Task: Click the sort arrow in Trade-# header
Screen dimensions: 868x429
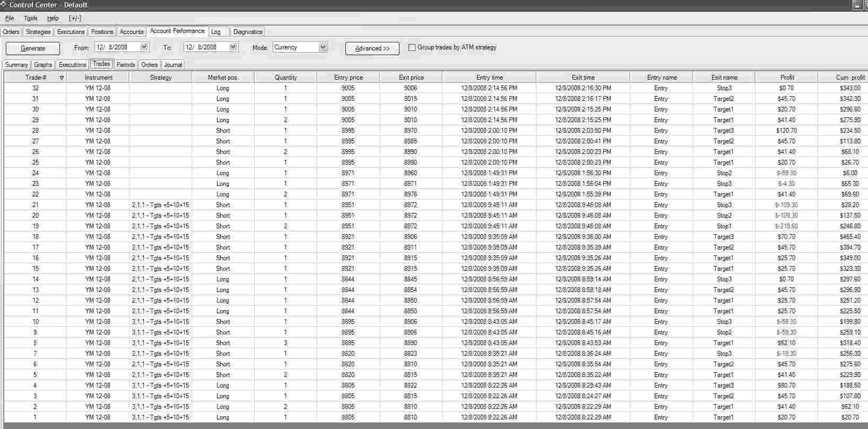Action: 62,78
